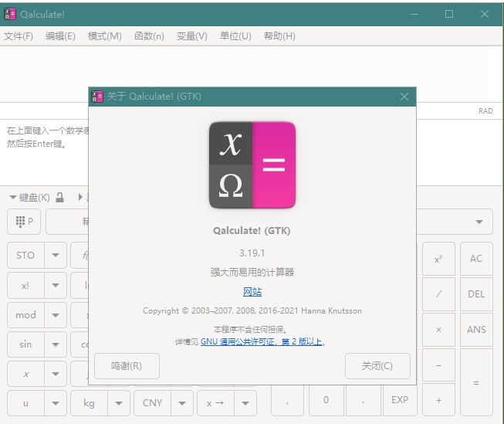The image size is (504, 424).
Task: Open dropdown arrow next to CNY
Action: (x=181, y=402)
